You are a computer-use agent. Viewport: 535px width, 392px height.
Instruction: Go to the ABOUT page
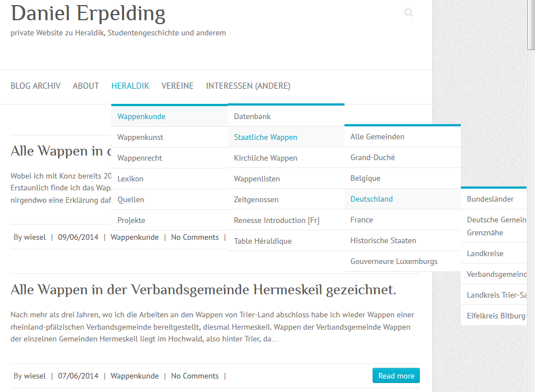pos(85,86)
